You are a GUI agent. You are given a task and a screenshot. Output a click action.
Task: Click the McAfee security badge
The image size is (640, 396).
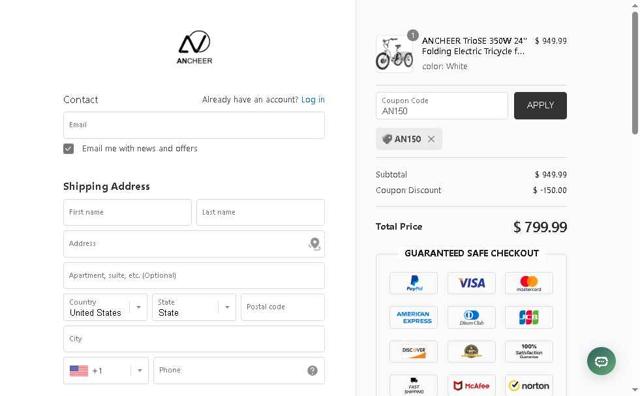coord(471,385)
